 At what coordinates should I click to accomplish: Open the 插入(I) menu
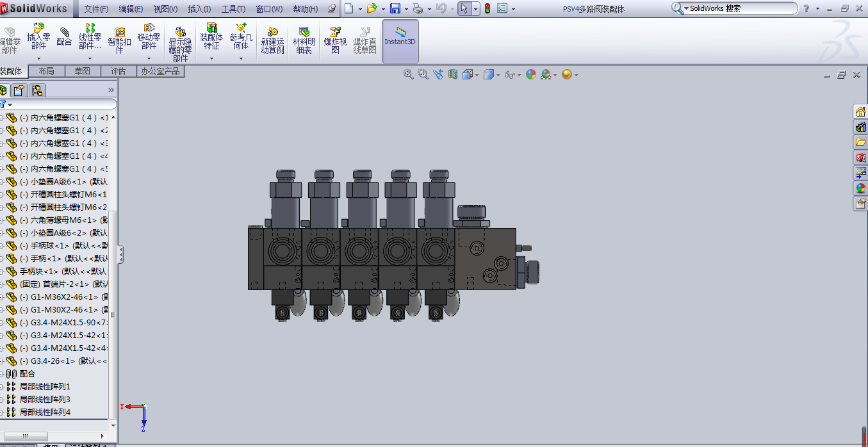pos(199,9)
